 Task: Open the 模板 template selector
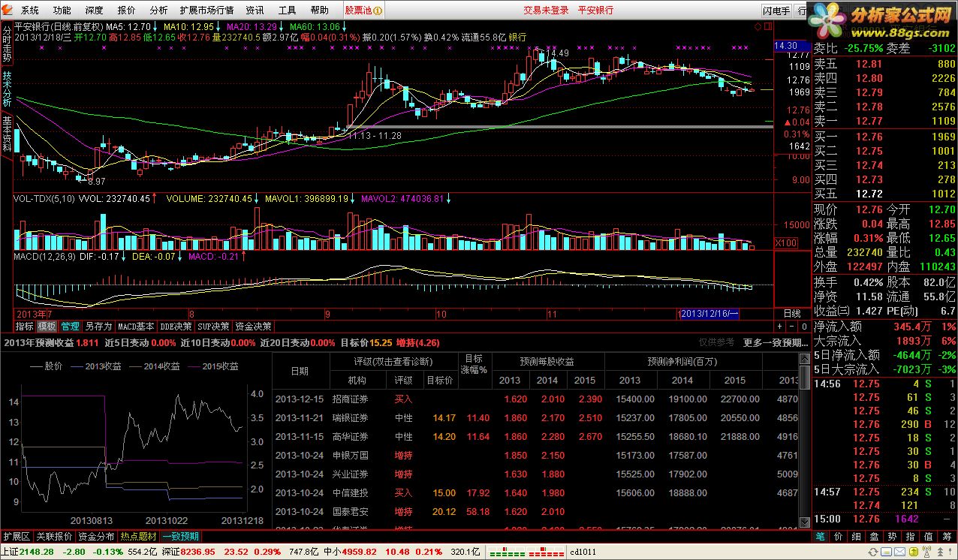point(47,327)
